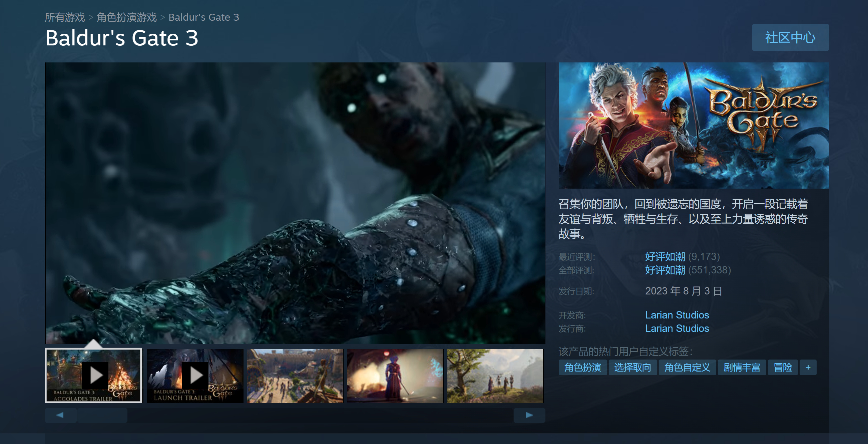868x444 pixels.
Task: Click the 发行日期 label
Action: tap(576, 291)
